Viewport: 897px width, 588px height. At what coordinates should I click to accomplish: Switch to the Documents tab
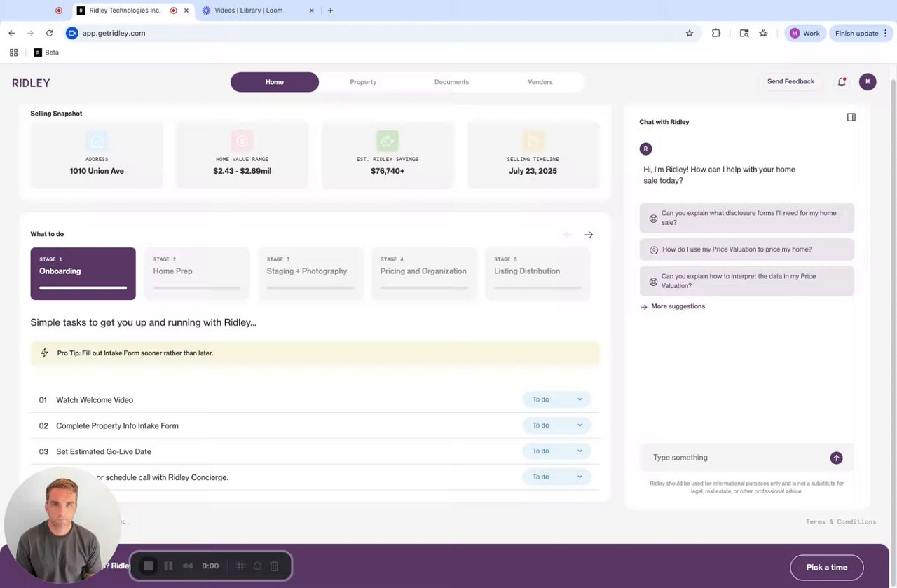point(451,82)
